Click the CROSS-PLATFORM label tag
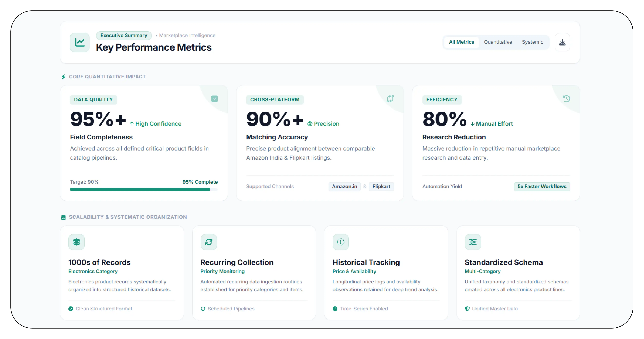The height and width of the screenshot is (339, 644). [x=275, y=100]
